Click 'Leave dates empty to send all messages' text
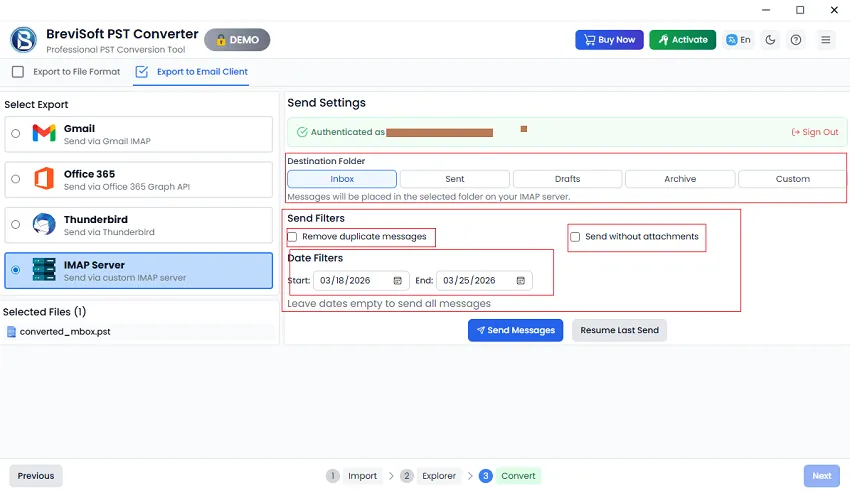 point(389,304)
